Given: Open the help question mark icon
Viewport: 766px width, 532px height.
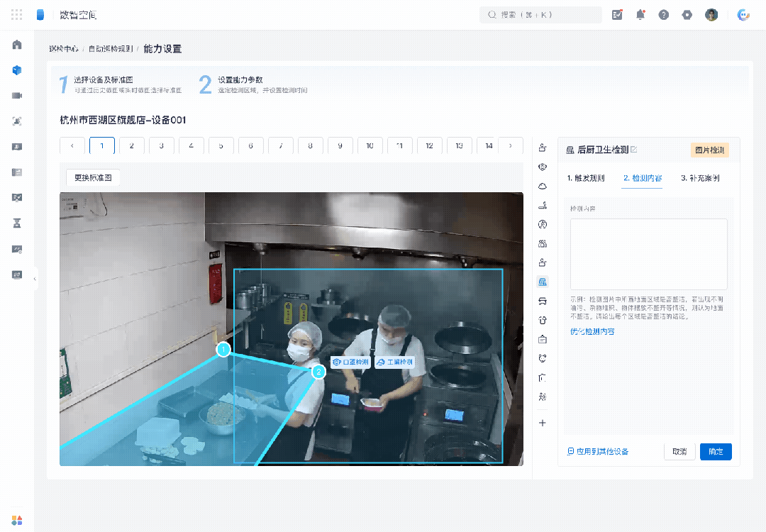Looking at the screenshot, I should (x=663, y=15).
